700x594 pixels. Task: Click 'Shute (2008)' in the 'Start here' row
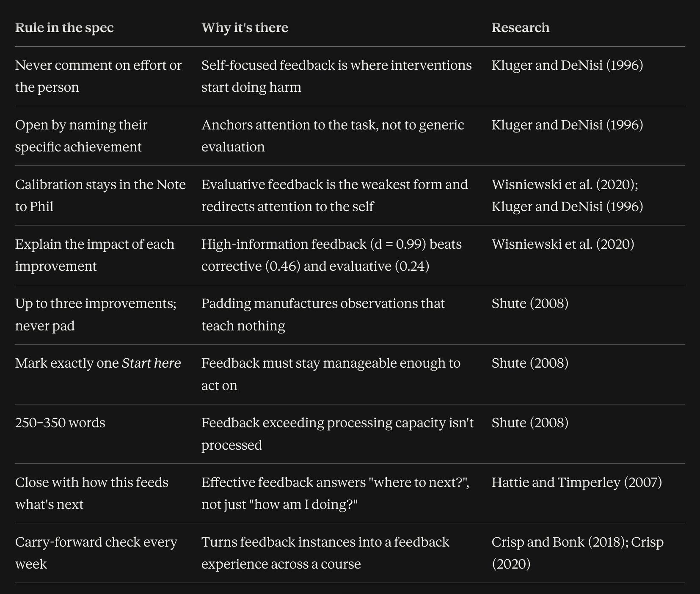[x=530, y=363]
